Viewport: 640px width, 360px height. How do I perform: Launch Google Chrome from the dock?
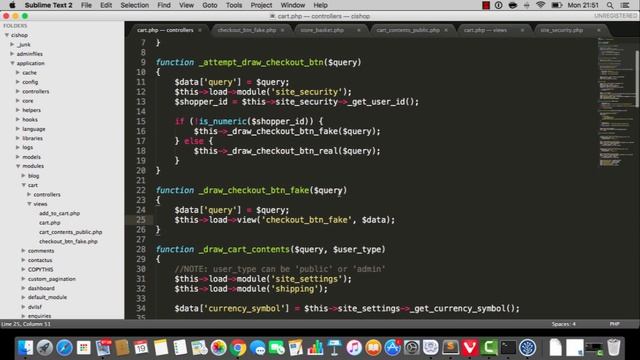[238, 348]
